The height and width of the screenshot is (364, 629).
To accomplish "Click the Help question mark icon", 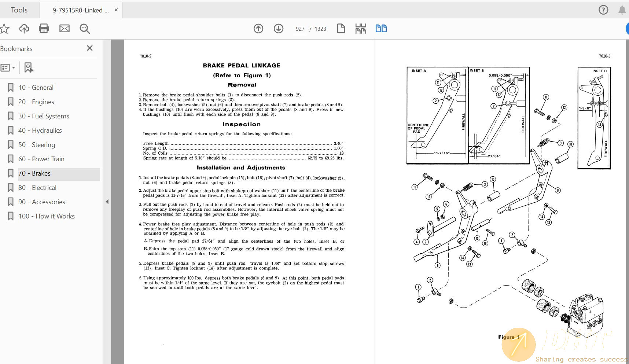I will 603,10.
